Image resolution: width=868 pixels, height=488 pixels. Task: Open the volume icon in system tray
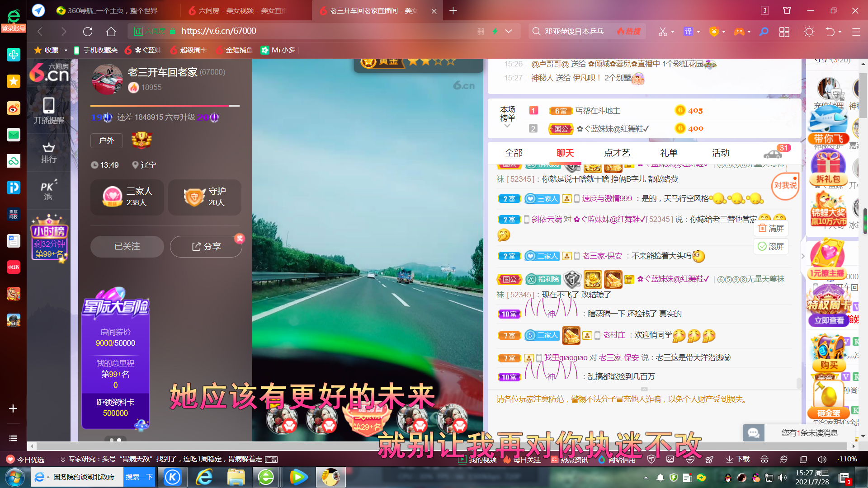point(783,478)
